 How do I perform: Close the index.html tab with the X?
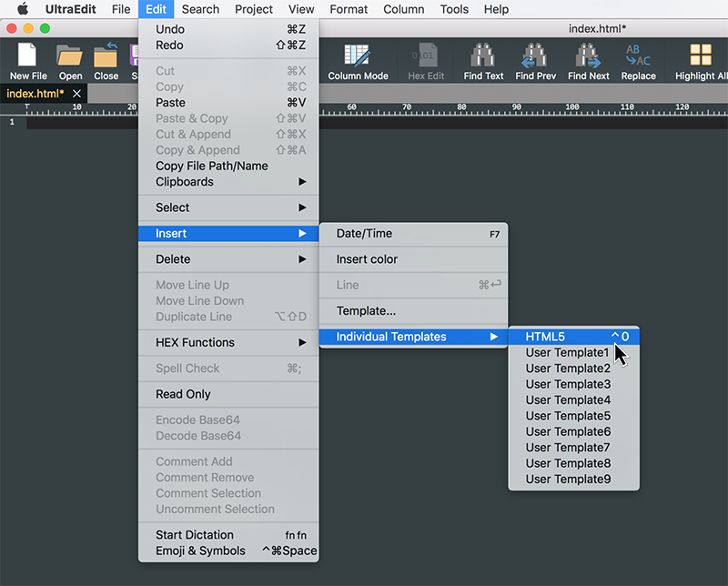pyautogui.click(x=76, y=94)
